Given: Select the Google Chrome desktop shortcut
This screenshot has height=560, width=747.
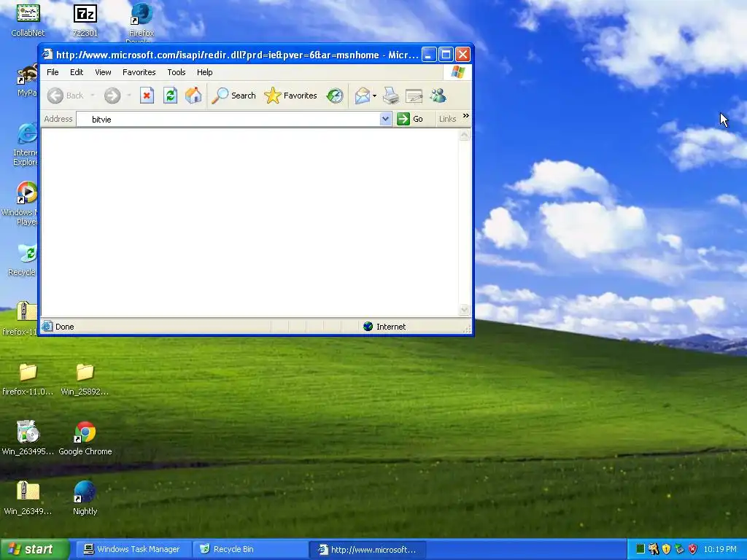Looking at the screenshot, I should 85,438.
